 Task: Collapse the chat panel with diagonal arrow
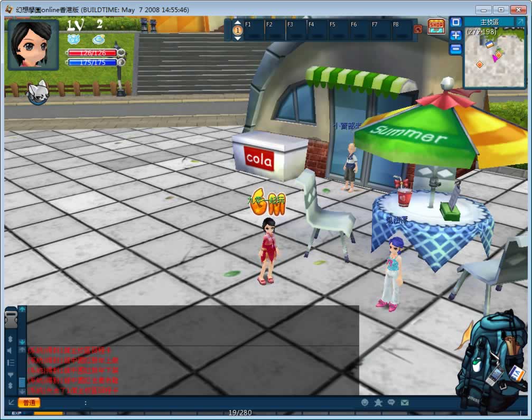11,403
